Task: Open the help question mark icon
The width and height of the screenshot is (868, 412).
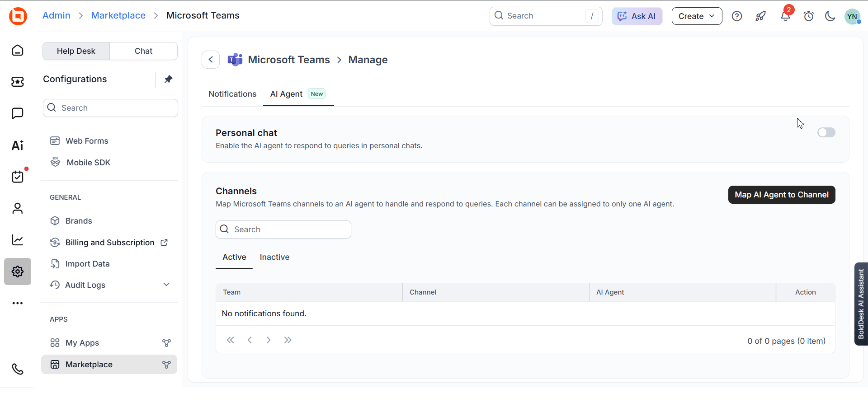Action: pyautogui.click(x=737, y=16)
